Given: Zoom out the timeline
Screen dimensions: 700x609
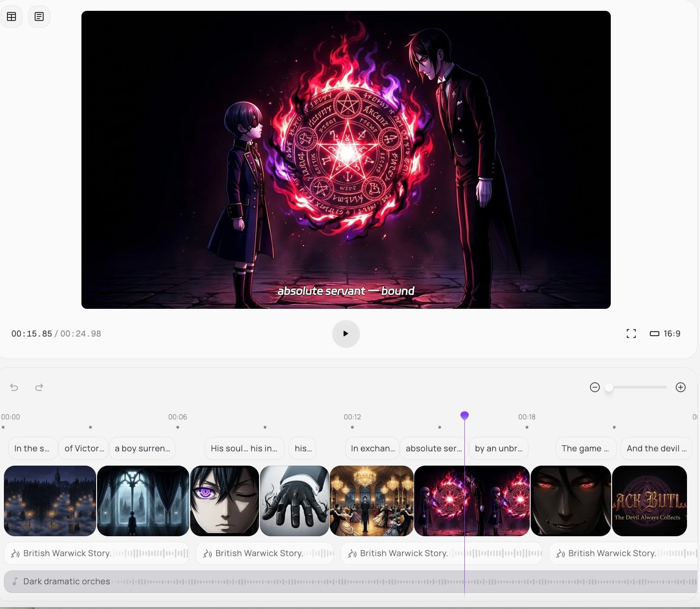Looking at the screenshot, I should pyautogui.click(x=595, y=387).
